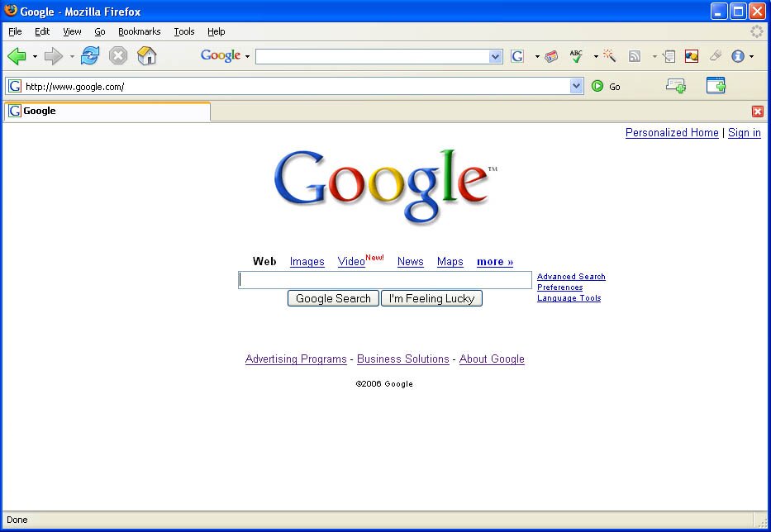Expand the address bar URL dropdown

pyautogui.click(x=577, y=86)
